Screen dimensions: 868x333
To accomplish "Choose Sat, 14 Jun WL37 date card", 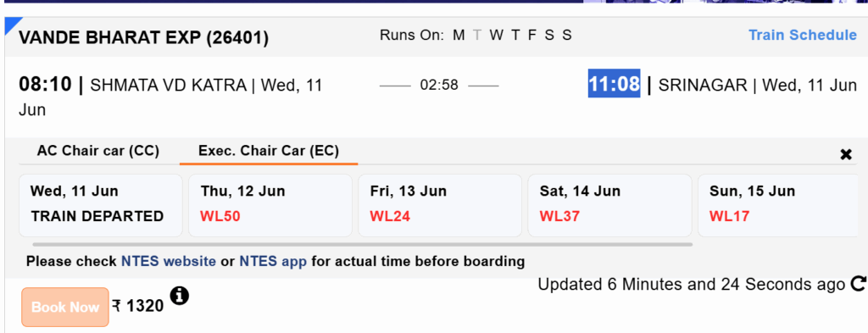I will click(609, 205).
